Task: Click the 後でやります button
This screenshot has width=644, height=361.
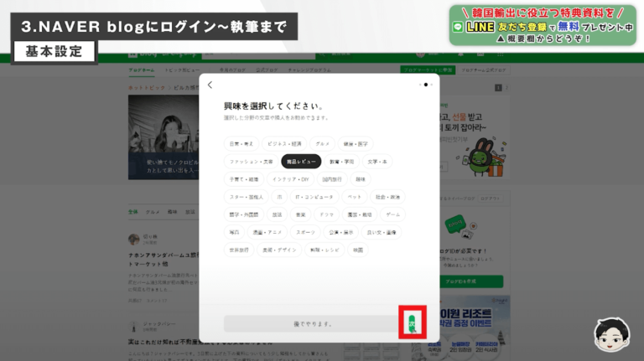Action: point(313,323)
